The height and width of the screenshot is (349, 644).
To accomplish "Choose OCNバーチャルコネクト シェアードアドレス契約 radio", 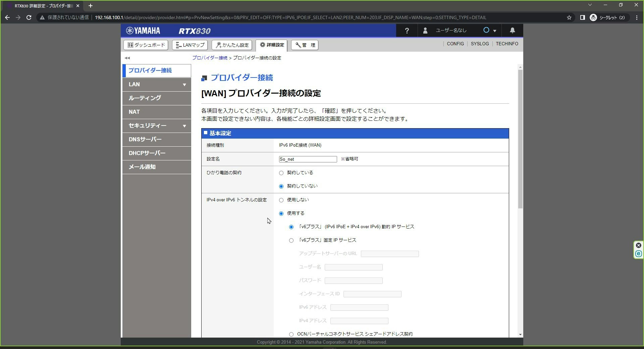I will (x=291, y=334).
